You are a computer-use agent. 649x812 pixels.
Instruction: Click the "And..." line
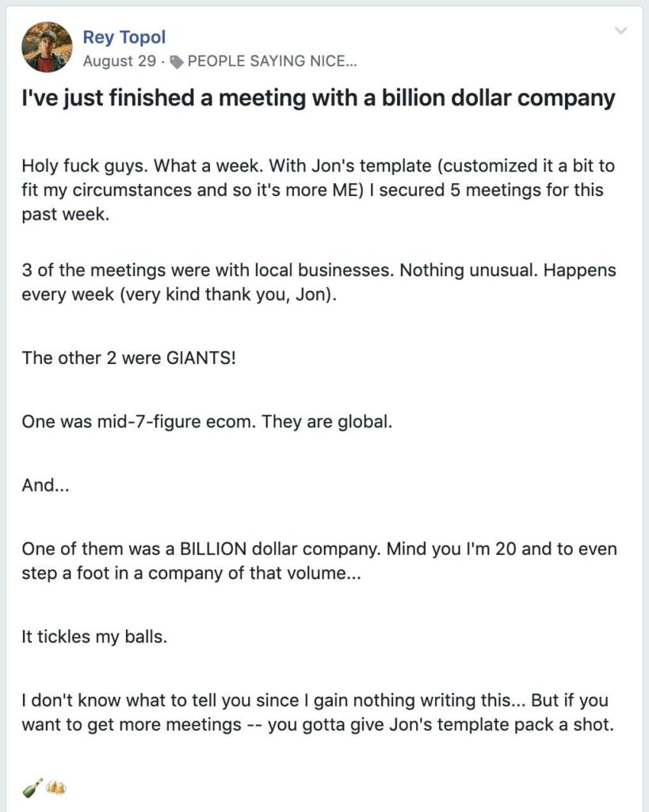45,485
